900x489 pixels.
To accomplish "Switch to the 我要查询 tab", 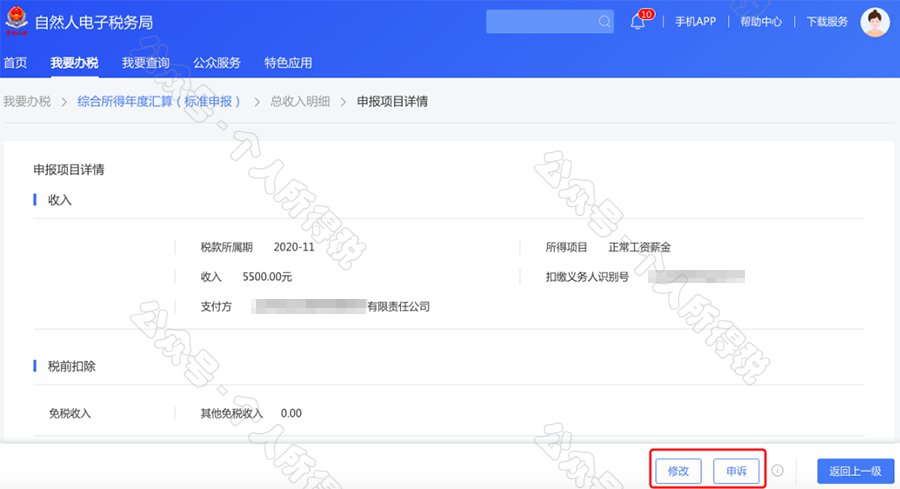I will coord(145,63).
